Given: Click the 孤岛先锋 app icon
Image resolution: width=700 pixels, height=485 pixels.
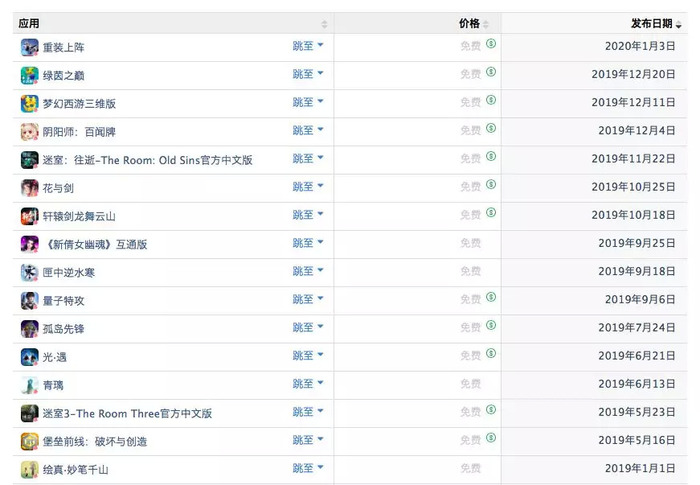Looking at the screenshot, I should tap(29, 329).
